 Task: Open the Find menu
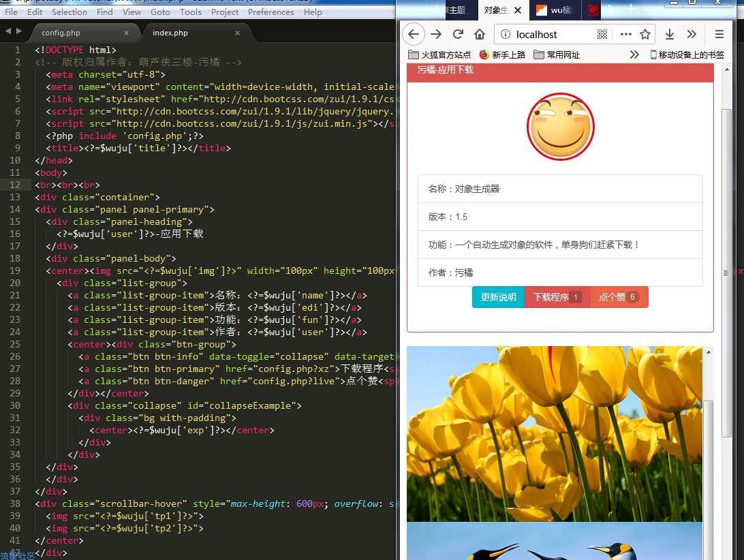click(x=104, y=12)
